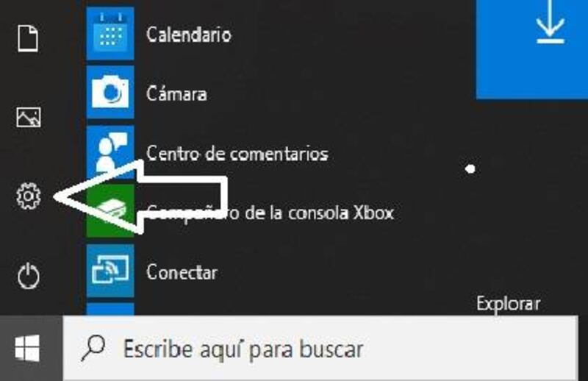Focus the 'Escribe aquí para buscar' box
Screen dimensions: 588x381
click(320, 348)
